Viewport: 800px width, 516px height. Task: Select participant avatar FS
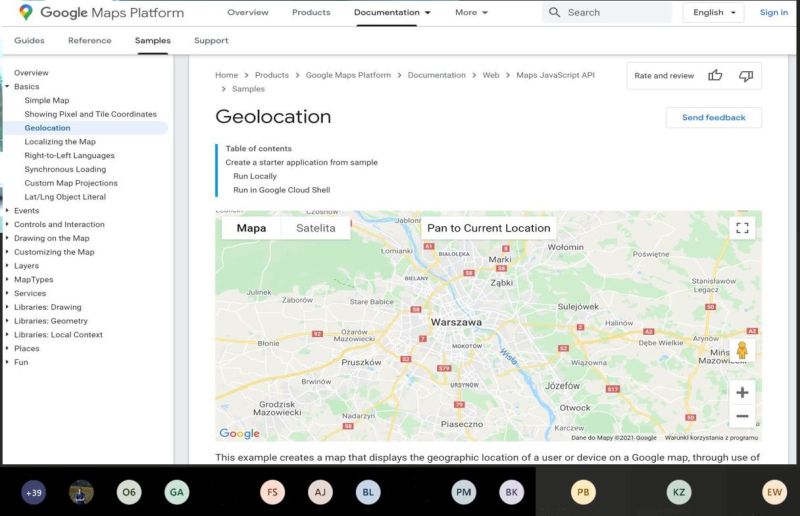tap(272, 492)
